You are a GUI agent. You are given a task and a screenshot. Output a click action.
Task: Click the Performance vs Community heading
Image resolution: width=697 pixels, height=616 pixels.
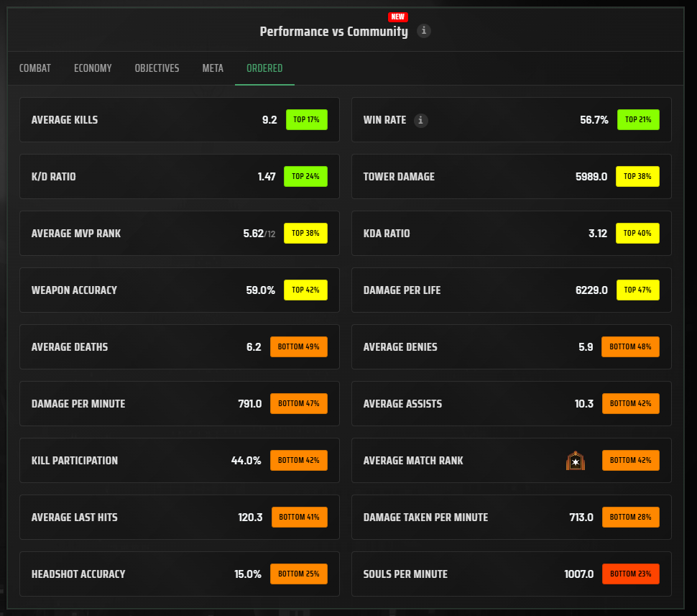(334, 32)
